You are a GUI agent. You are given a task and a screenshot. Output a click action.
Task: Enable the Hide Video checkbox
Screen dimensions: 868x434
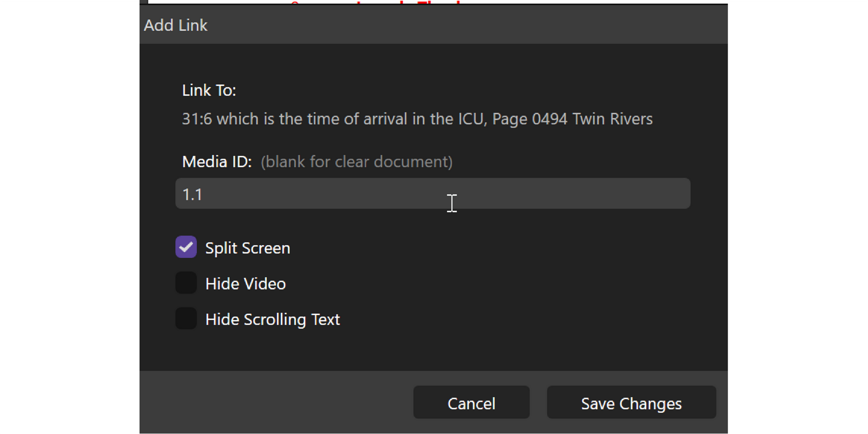186,283
